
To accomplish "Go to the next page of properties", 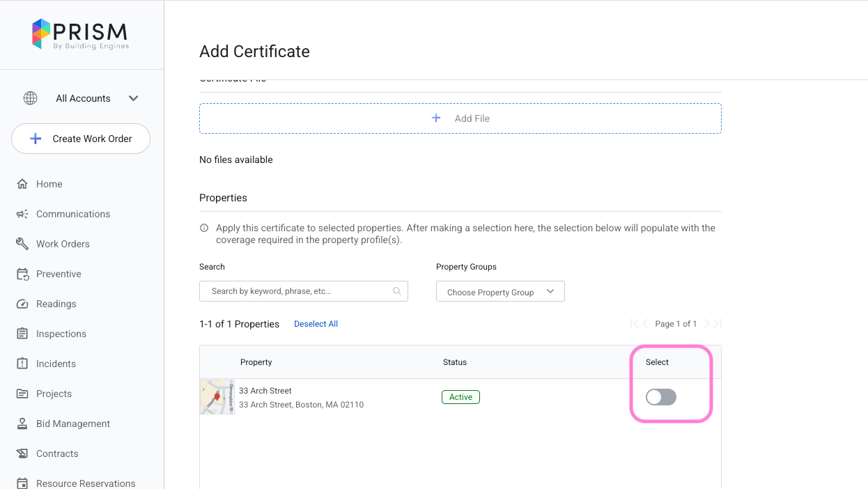I will (706, 323).
